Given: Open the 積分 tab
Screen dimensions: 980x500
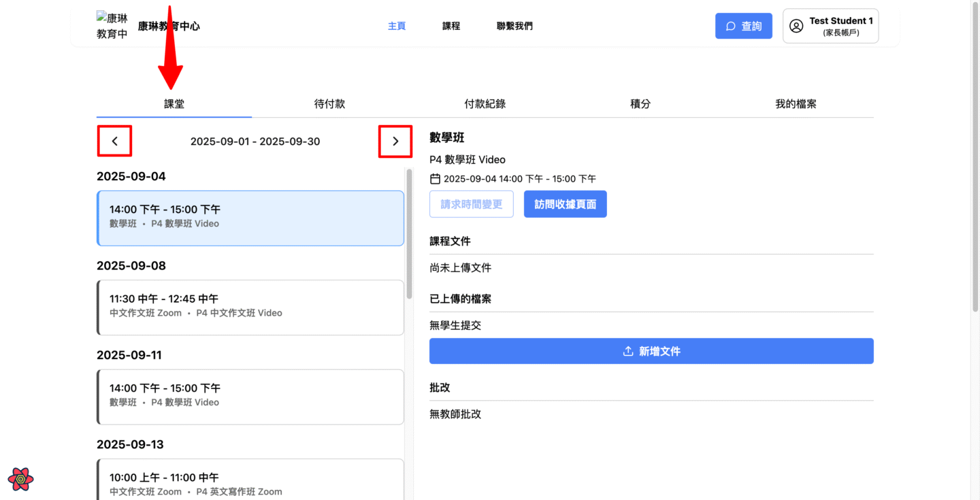Looking at the screenshot, I should (x=640, y=104).
